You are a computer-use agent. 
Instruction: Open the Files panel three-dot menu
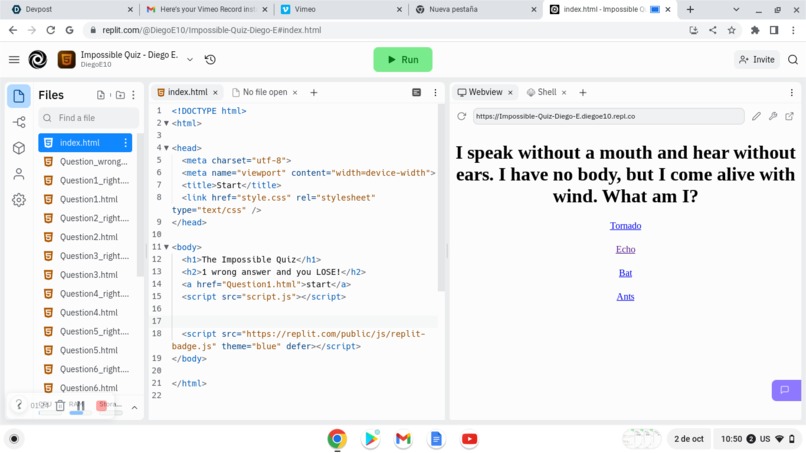click(x=134, y=95)
